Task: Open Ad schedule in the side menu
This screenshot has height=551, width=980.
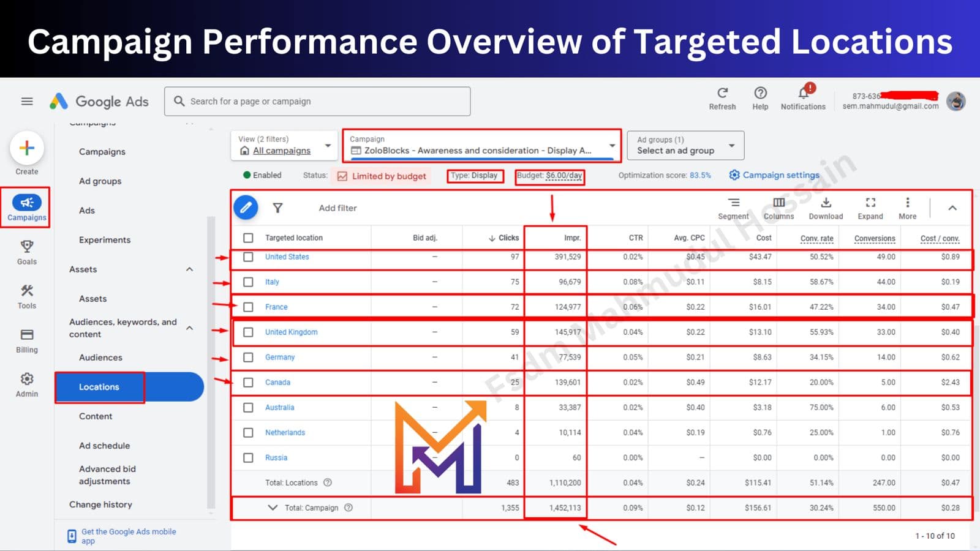Action: tap(105, 446)
